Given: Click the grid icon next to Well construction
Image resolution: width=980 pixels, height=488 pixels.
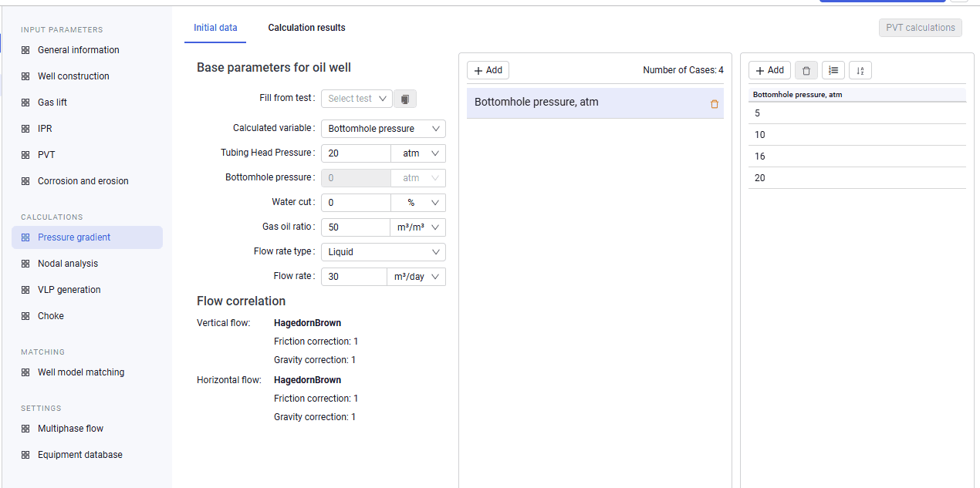Looking at the screenshot, I should (25, 76).
